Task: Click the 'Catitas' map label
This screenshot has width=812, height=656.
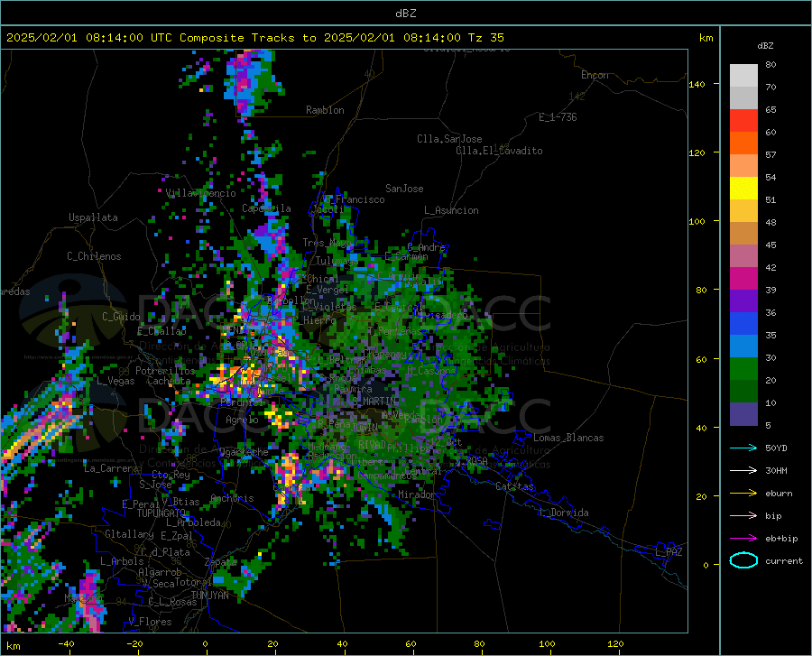Action: 515,486
